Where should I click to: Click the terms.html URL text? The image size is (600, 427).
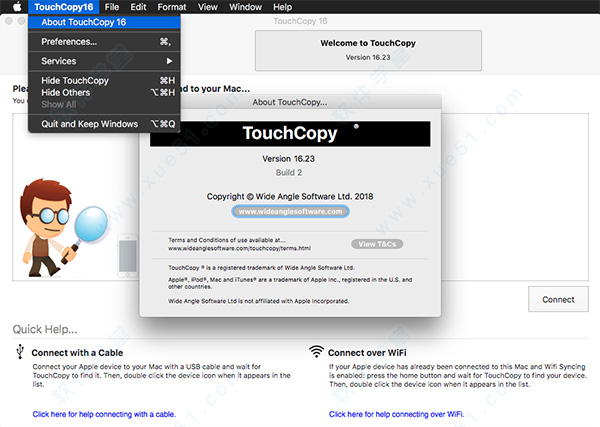click(239, 248)
